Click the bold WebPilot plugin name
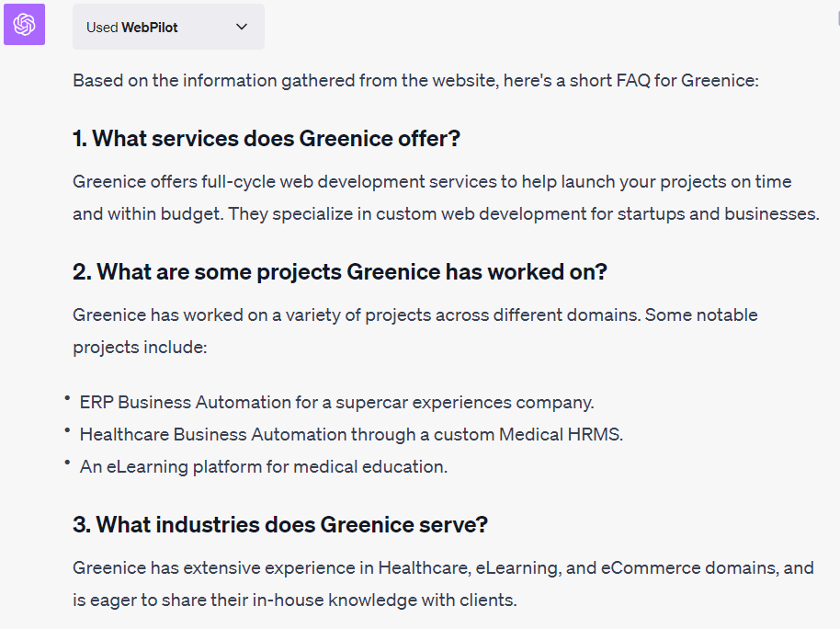Screen dimensions: 840x629 [150, 28]
